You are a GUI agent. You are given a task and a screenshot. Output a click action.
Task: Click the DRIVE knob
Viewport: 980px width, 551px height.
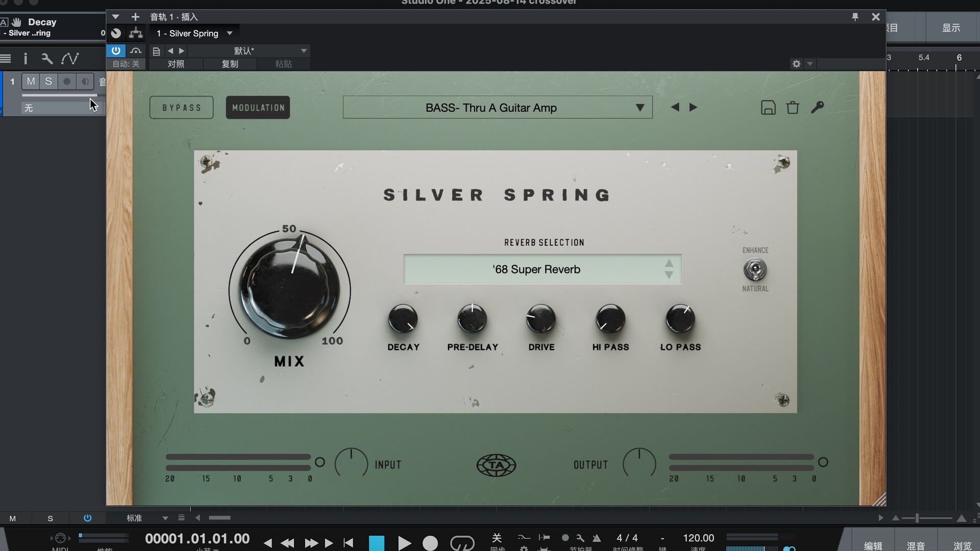[x=541, y=319]
